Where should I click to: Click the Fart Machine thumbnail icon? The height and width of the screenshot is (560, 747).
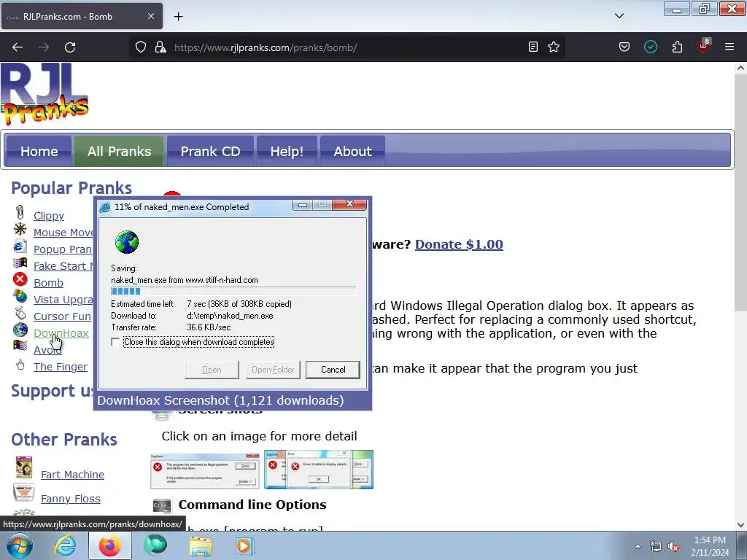24,467
